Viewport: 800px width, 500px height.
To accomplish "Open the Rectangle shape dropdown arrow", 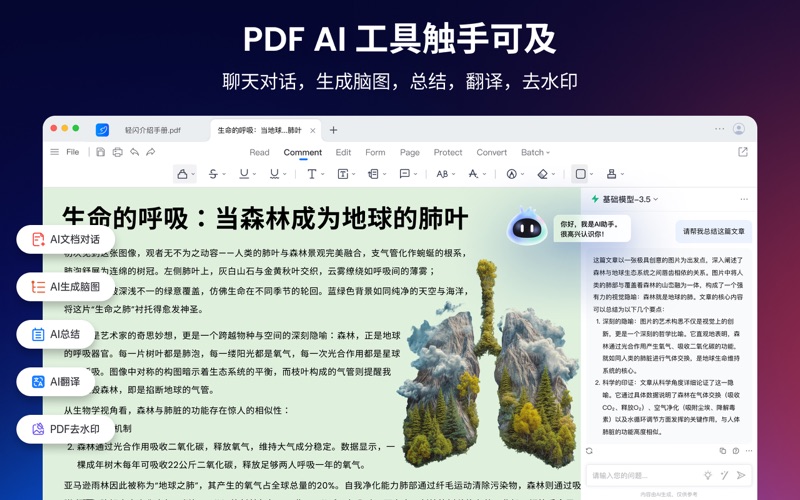I will click(x=591, y=174).
